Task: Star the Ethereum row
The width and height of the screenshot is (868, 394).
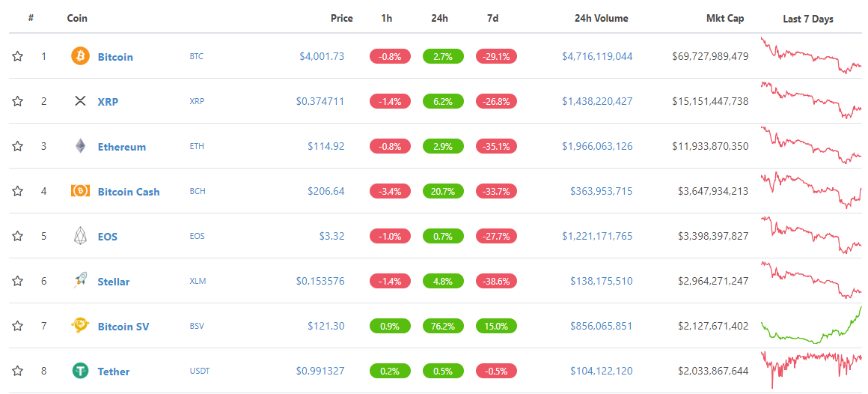Action: click(18, 146)
